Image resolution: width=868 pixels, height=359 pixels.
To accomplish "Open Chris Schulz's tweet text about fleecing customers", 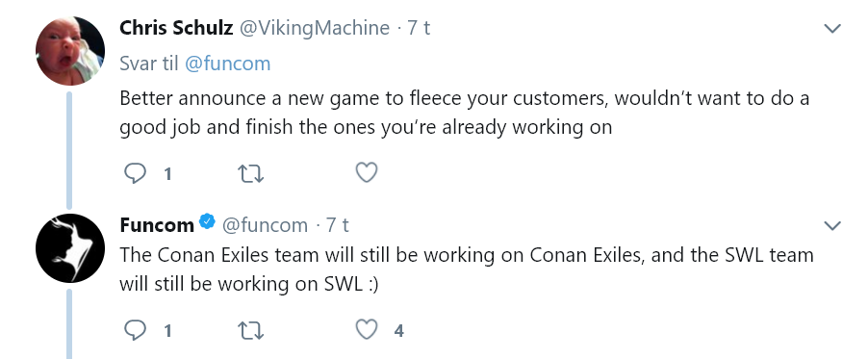I will point(465,113).
